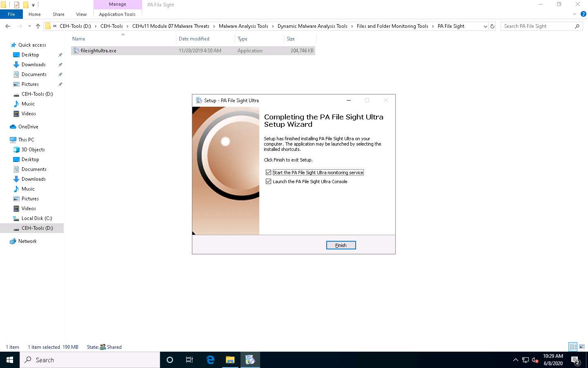Open pinned Pictures under Quick access
This screenshot has width=588, height=368.
click(30, 84)
